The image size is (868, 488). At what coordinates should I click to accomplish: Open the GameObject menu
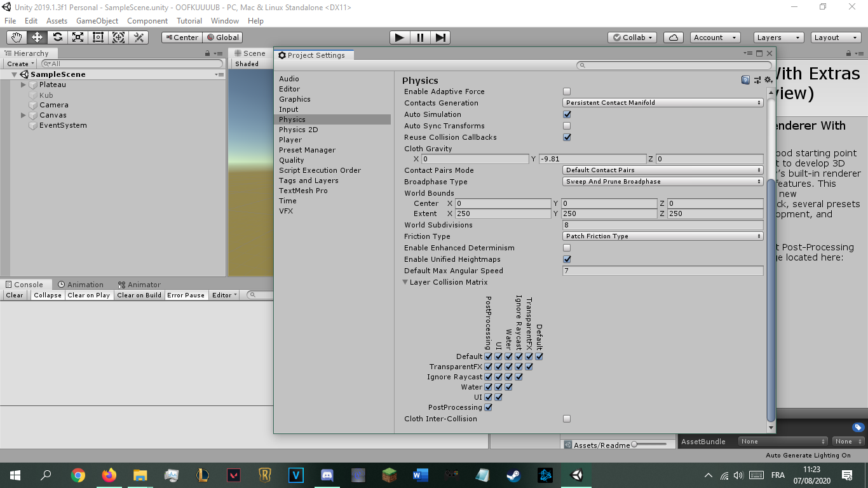tap(97, 21)
